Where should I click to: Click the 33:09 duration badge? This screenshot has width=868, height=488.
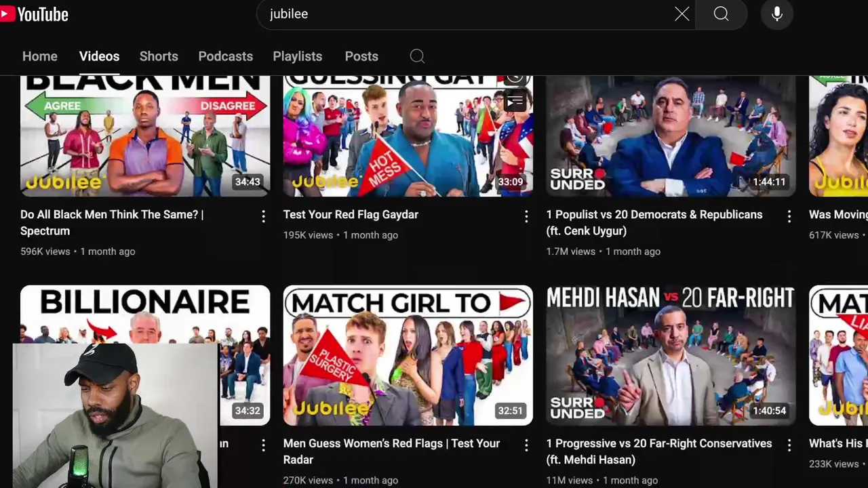[510, 182]
